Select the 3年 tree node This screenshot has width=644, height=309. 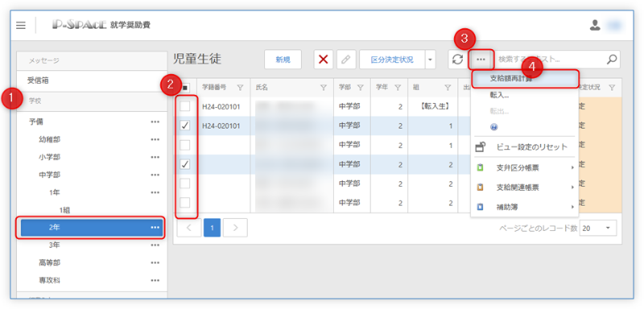point(54,245)
